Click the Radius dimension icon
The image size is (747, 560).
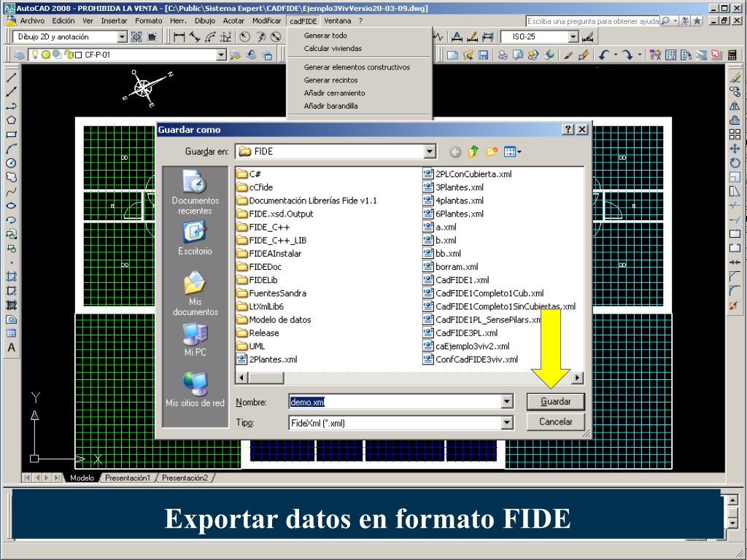click(x=245, y=36)
